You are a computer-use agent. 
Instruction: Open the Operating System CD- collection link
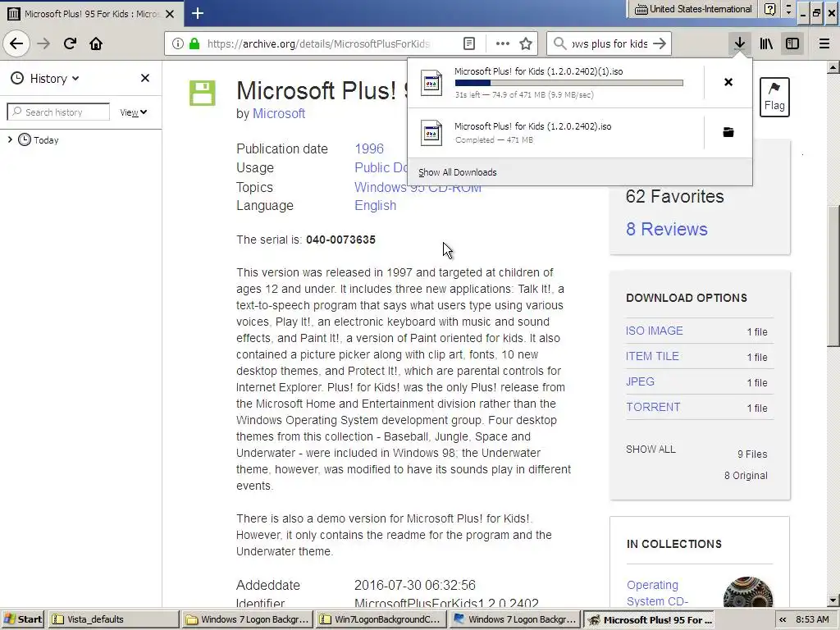tap(657, 593)
